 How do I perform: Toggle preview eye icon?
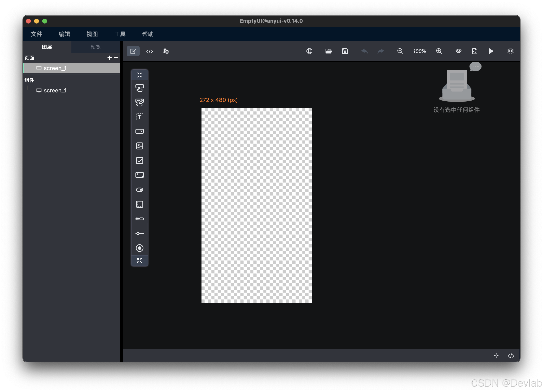458,51
